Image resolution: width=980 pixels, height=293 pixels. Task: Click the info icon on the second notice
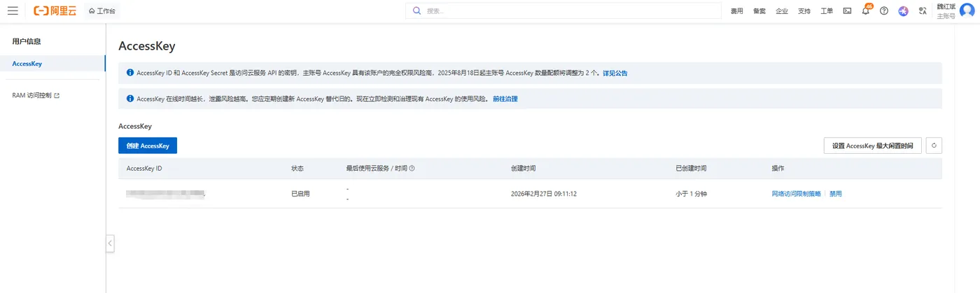pos(129,99)
